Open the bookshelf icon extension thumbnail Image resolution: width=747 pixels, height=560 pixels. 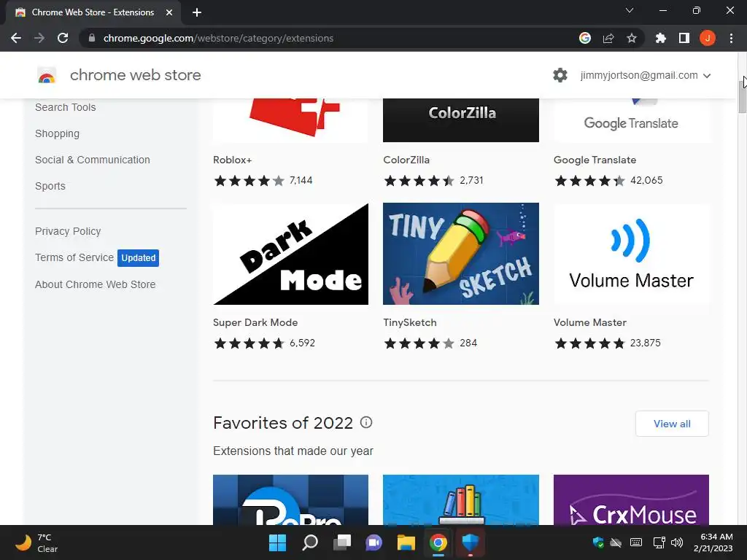tap(461, 500)
